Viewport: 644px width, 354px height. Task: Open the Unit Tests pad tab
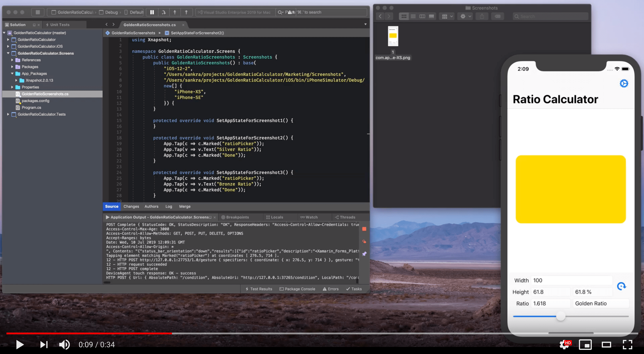click(x=60, y=25)
